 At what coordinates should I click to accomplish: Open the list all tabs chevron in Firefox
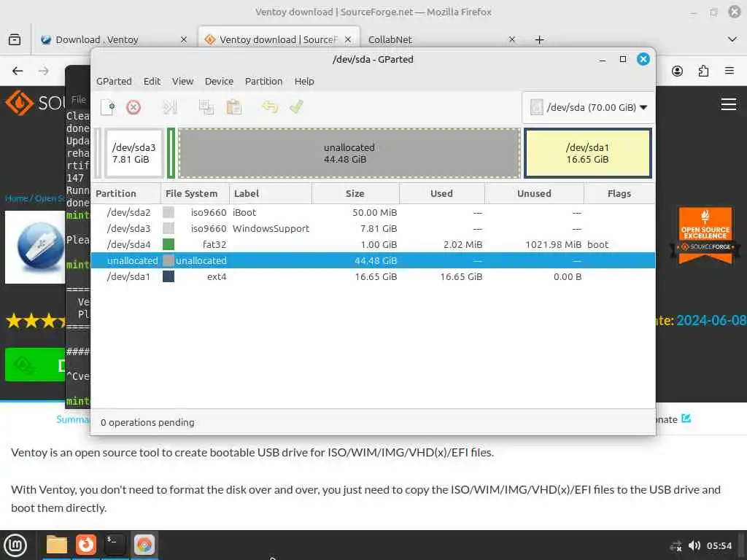[x=732, y=39]
